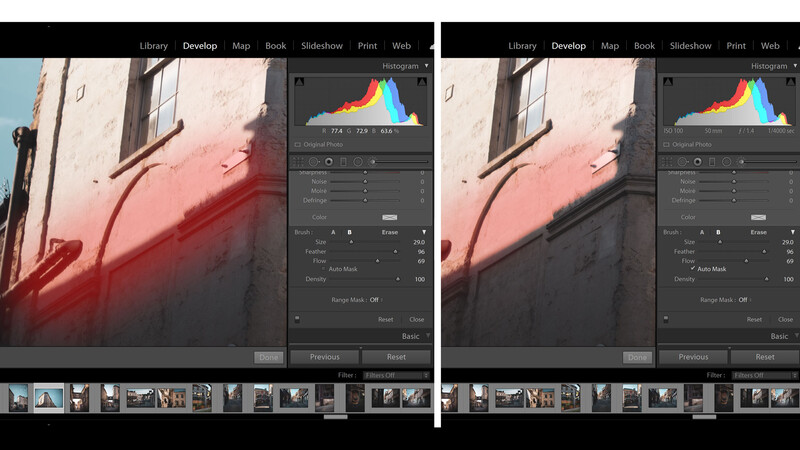Select brush B in left window
Screen dimensions: 800x450
click(349, 232)
